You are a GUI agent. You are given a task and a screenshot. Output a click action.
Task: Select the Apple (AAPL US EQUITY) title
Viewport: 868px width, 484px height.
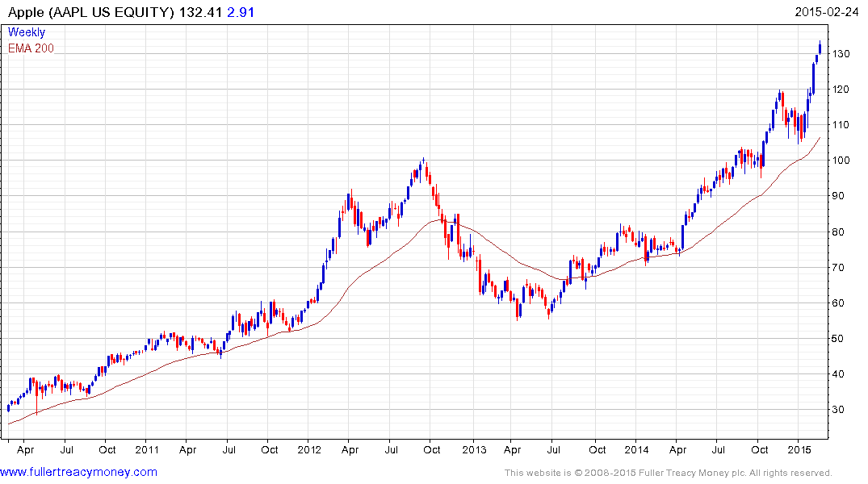[91, 12]
